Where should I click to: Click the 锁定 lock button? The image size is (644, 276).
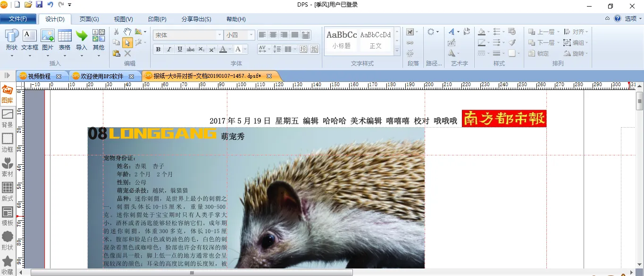click(x=539, y=53)
